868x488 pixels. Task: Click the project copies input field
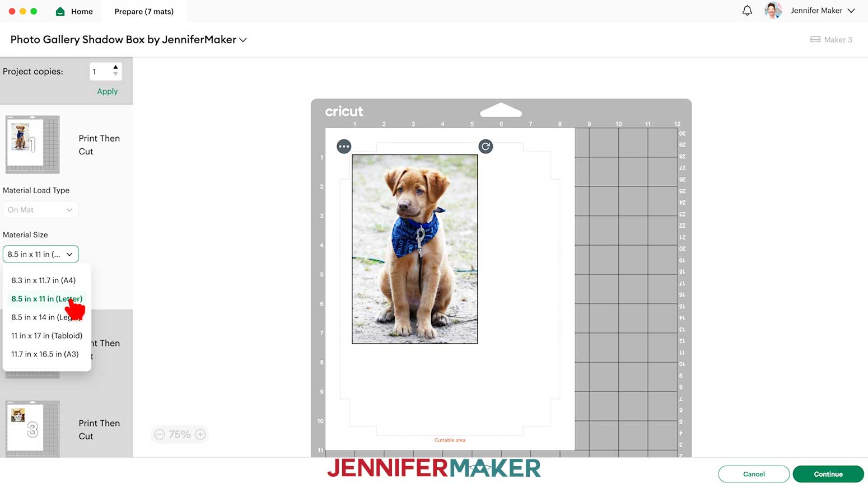(x=101, y=72)
